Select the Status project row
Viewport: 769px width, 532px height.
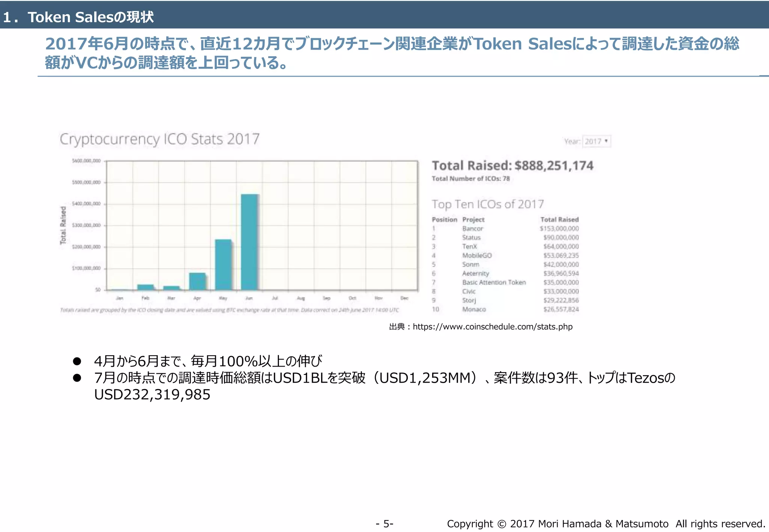(x=505, y=237)
